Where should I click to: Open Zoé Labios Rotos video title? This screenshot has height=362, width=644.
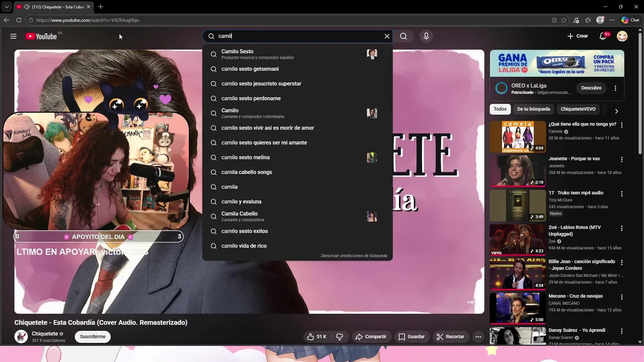click(575, 231)
